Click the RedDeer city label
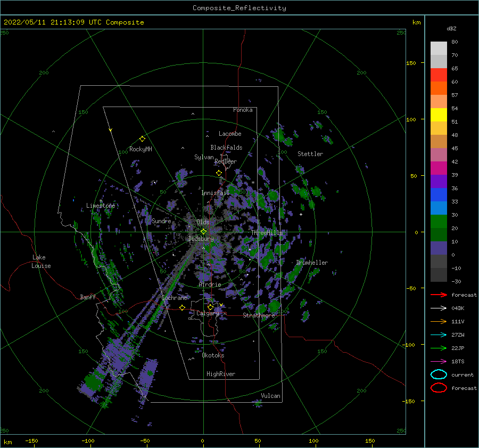Viewport: 479px width, 448px height. coord(226,161)
